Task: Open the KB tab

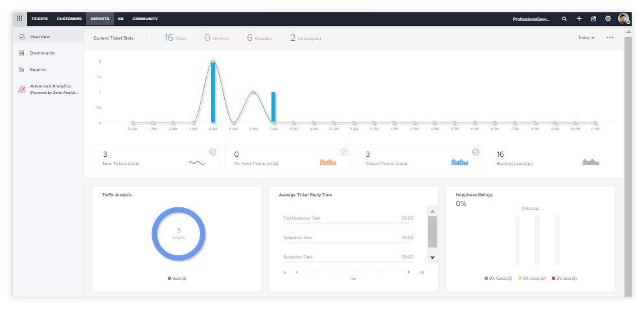Action: pyautogui.click(x=121, y=19)
